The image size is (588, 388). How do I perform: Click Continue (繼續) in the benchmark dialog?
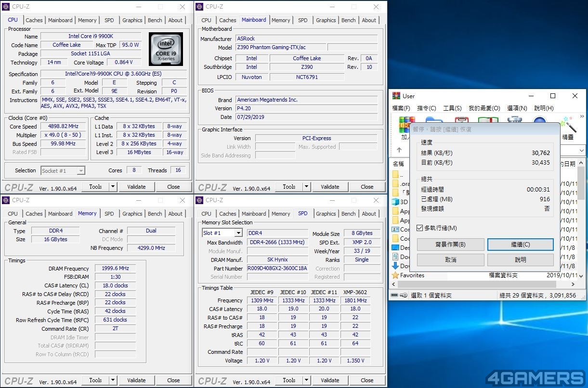coord(521,245)
